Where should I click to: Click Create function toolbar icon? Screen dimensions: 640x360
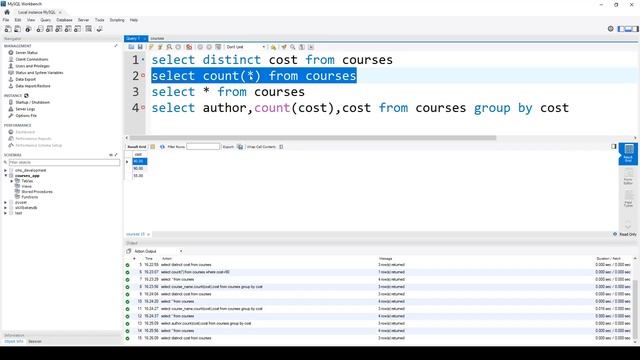point(78,29)
